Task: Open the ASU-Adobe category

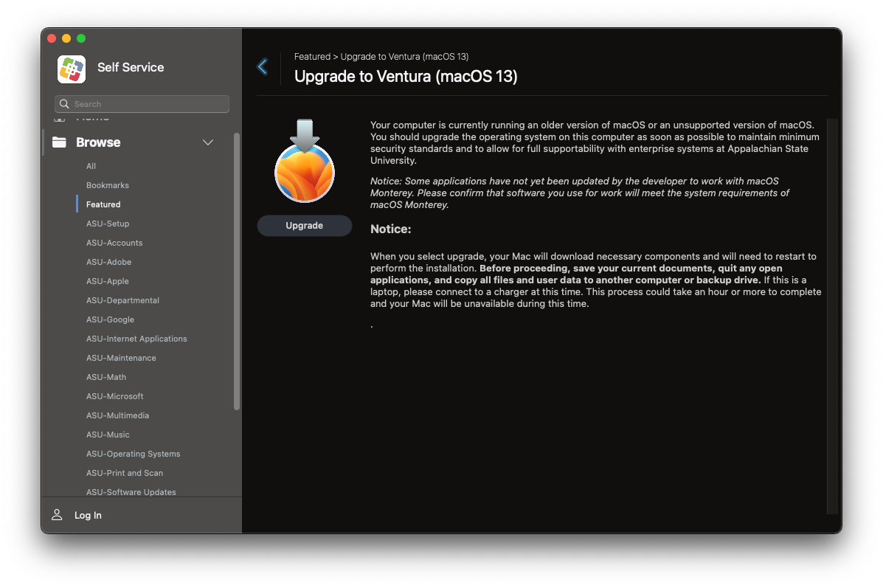Action: tap(108, 262)
